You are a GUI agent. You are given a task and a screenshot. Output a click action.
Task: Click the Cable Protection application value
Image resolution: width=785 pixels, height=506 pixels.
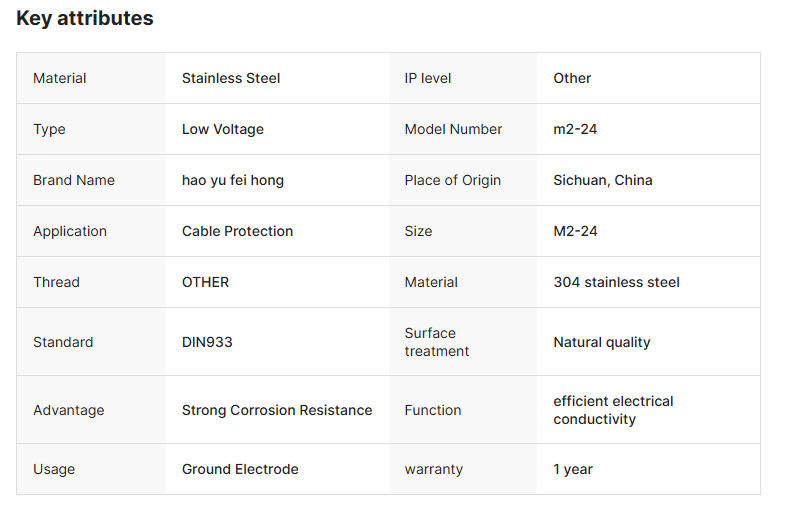click(238, 231)
